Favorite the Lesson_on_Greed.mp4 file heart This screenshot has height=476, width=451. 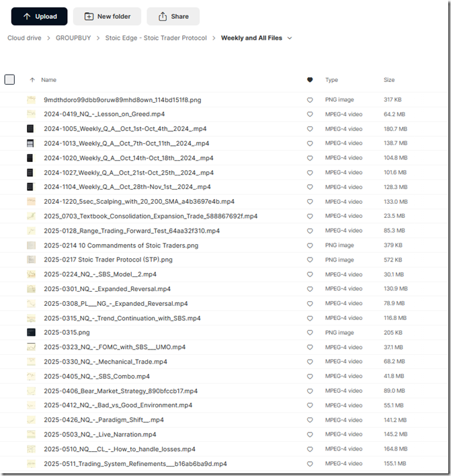coord(310,114)
